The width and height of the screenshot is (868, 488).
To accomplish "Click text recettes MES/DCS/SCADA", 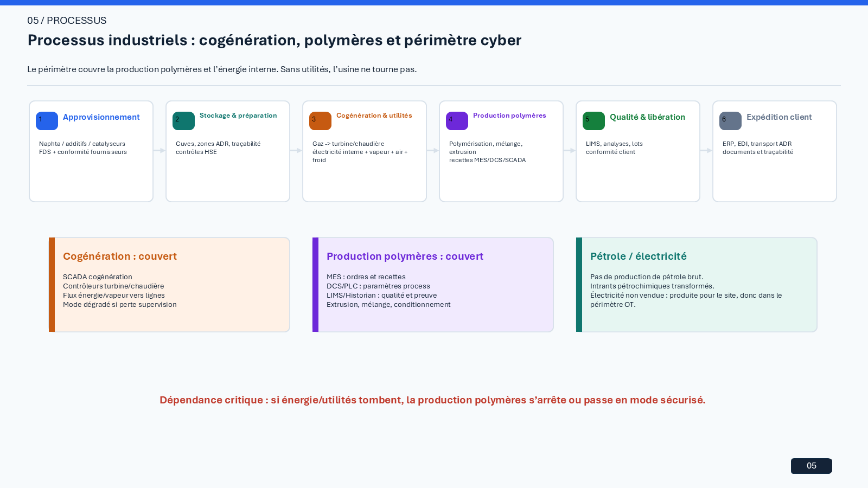I will pyautogui.click(x=488, y=160).
